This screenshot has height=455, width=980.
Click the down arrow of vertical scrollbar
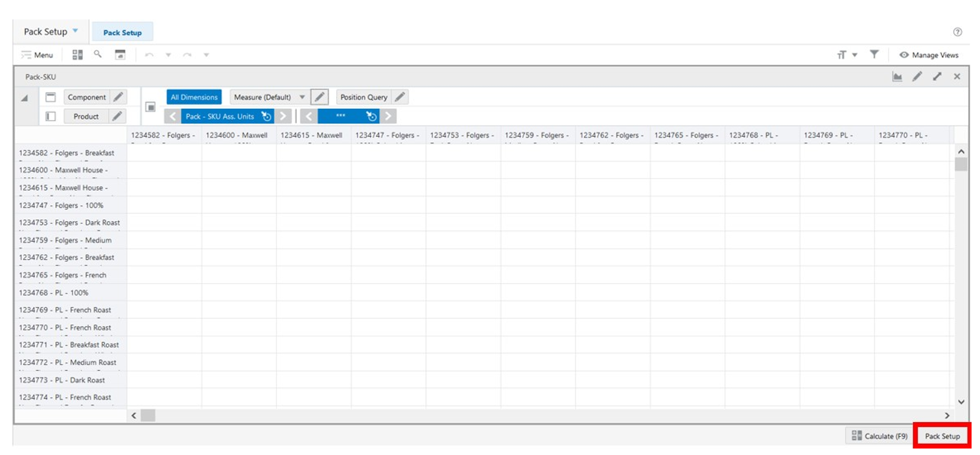point(961,402)
